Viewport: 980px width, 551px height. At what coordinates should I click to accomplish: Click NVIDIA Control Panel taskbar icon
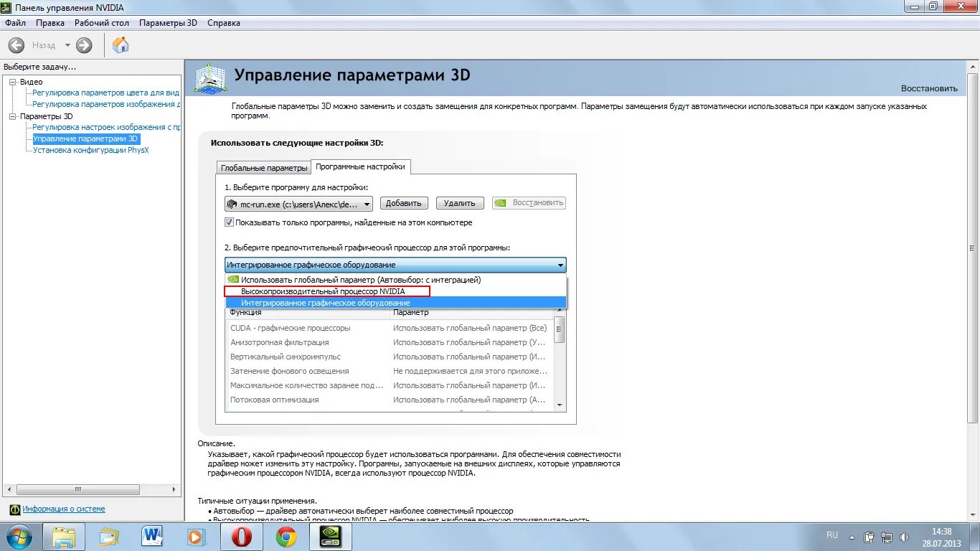[330, 537]
